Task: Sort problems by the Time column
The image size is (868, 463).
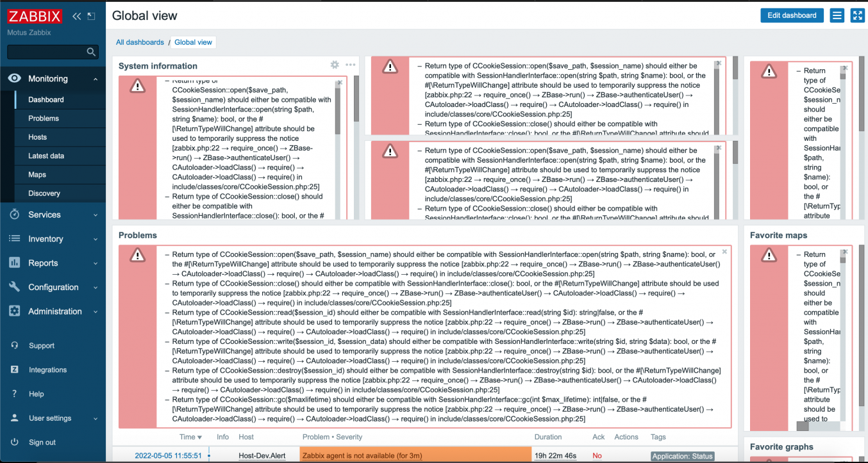Action: [x=190, y=437]
